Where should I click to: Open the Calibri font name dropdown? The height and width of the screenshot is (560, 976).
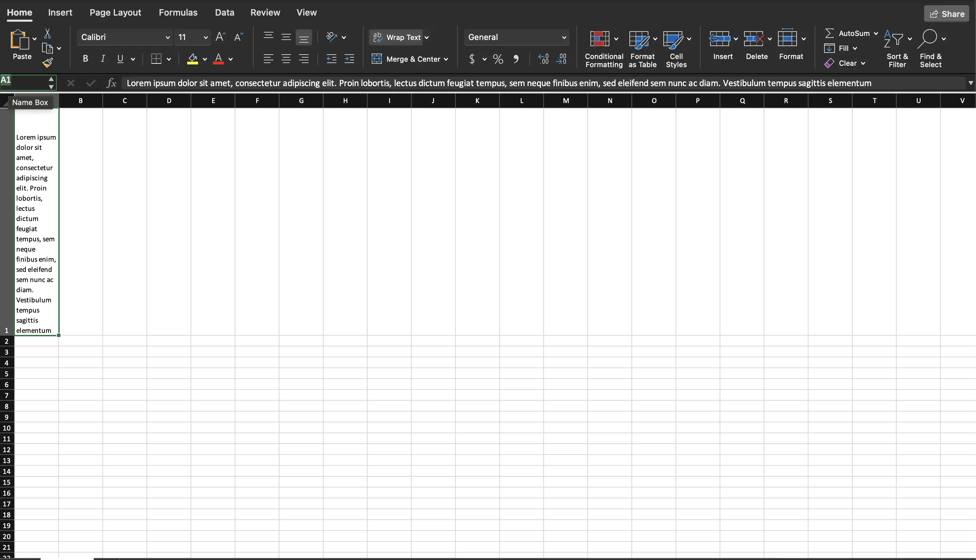tap(167, 37)
